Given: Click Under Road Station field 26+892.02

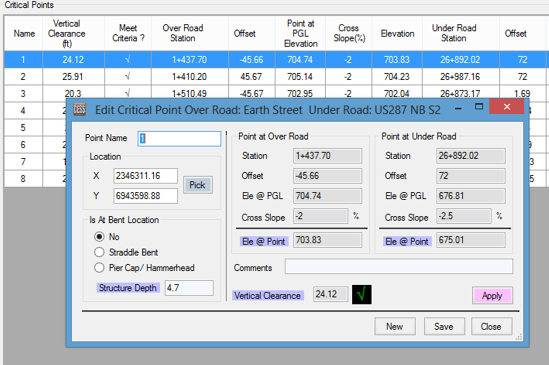Looking at the screenshot, I should tap(471, 156).
